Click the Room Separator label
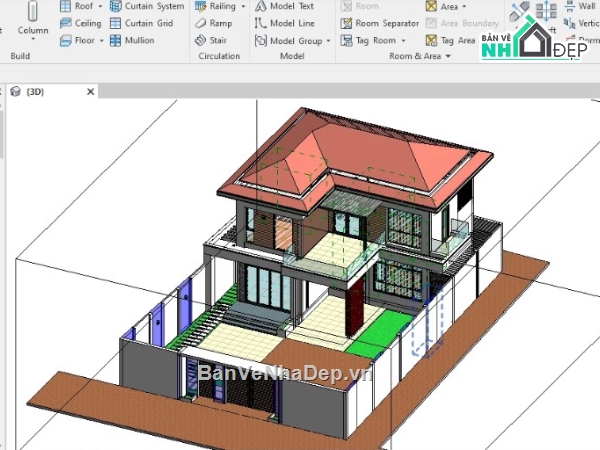Viewport: 600px width, 450px height. (x=387, y=23)
